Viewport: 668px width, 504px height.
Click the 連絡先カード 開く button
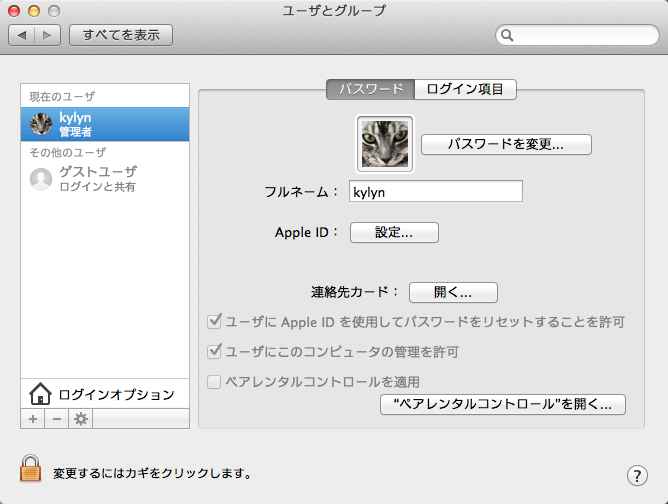click(x=453, y=292)
